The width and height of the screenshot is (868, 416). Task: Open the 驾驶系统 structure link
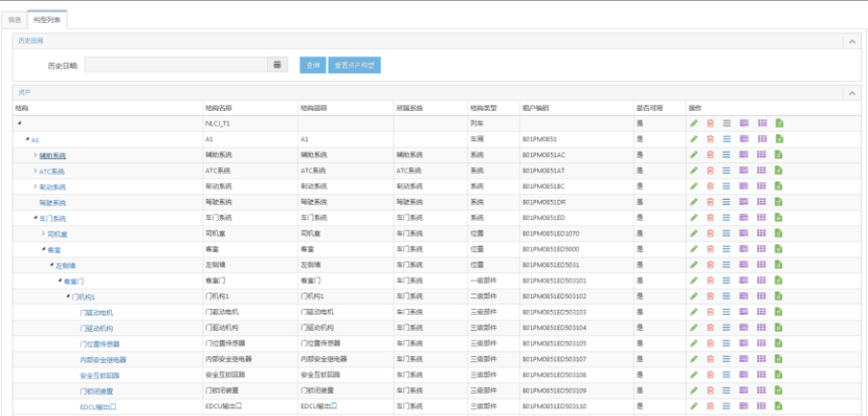[53, 203]
